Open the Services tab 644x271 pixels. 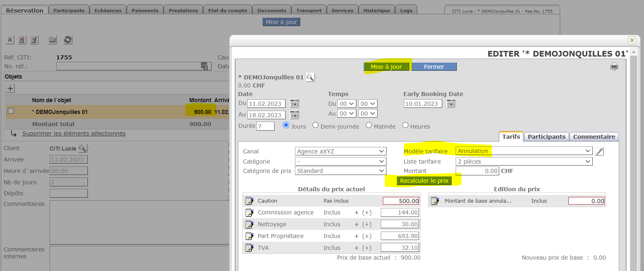pyautogui.click(x=342, y=10)
